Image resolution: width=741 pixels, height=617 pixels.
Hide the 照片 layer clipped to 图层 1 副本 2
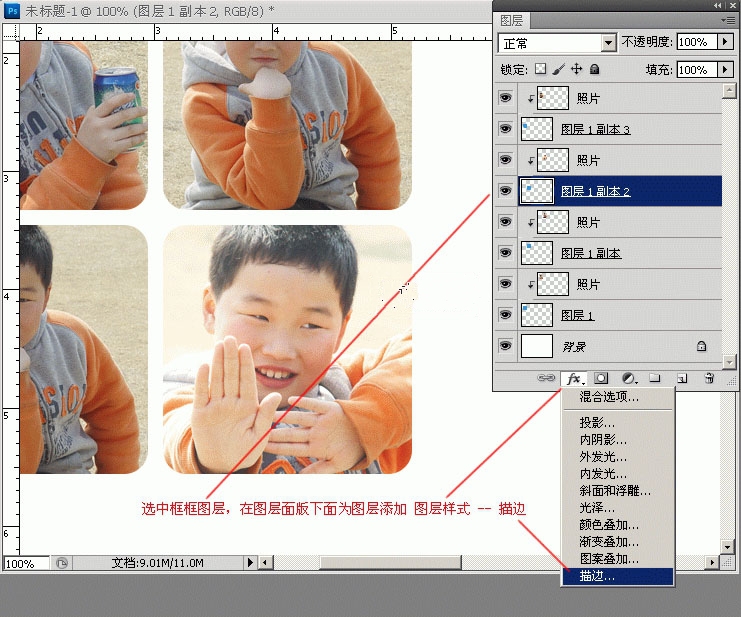coord(506,160)
